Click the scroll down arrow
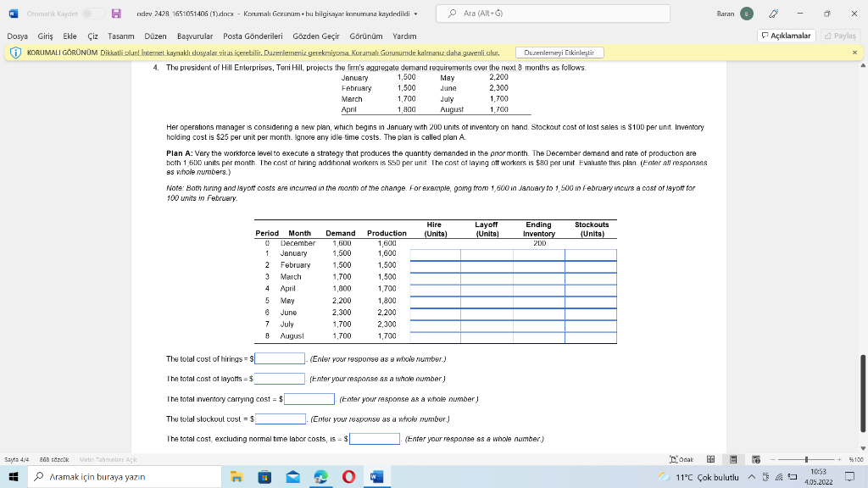The image size is (868, 488). click(862, 448)
